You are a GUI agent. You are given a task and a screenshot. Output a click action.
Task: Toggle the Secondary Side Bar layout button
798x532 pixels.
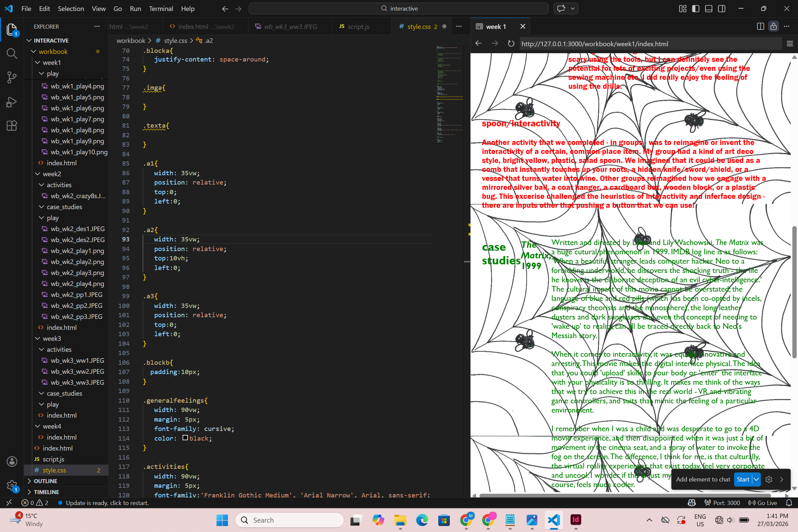coord(722,9)
